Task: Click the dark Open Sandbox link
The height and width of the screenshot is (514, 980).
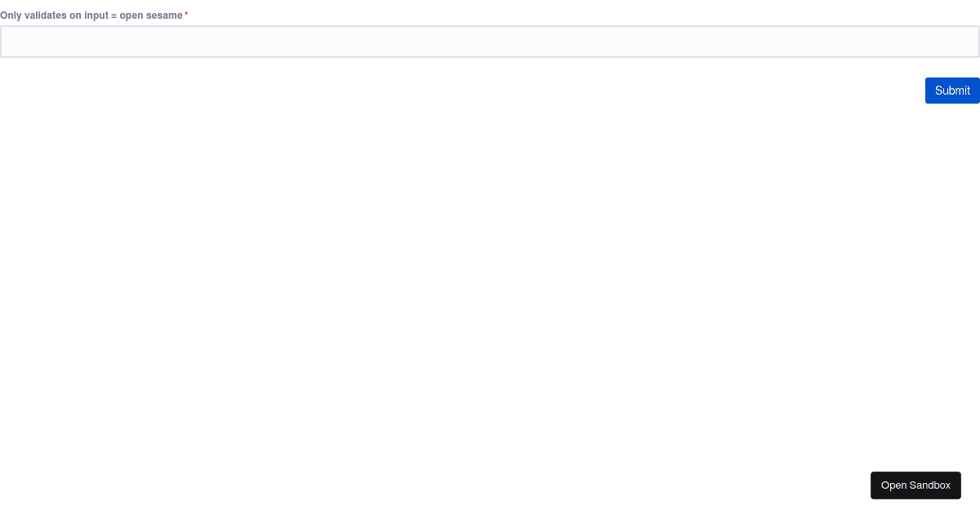Action: coord(915,485)
